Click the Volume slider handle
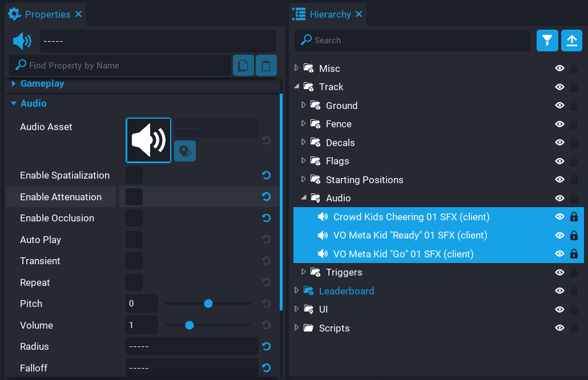The image size is (588, 380). pos(190,325)
